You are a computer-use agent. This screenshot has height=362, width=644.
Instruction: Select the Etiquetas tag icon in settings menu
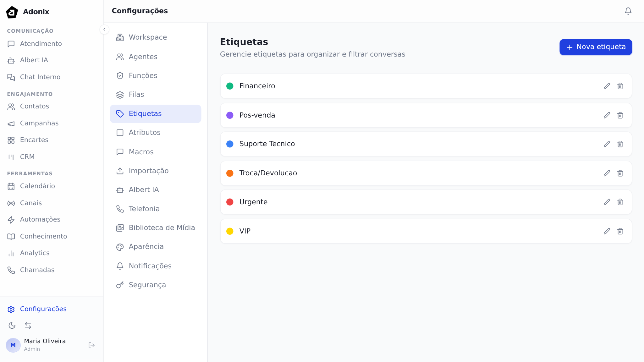(x=120, y=114)
